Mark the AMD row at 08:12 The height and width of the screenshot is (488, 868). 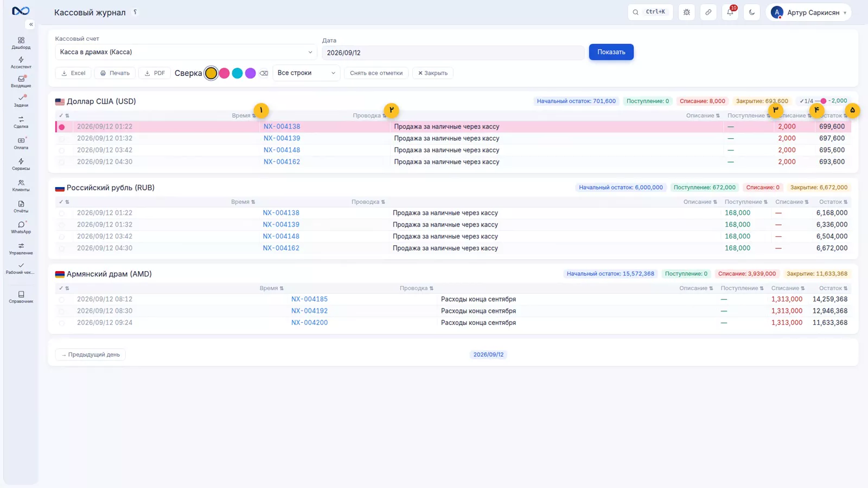62,299
